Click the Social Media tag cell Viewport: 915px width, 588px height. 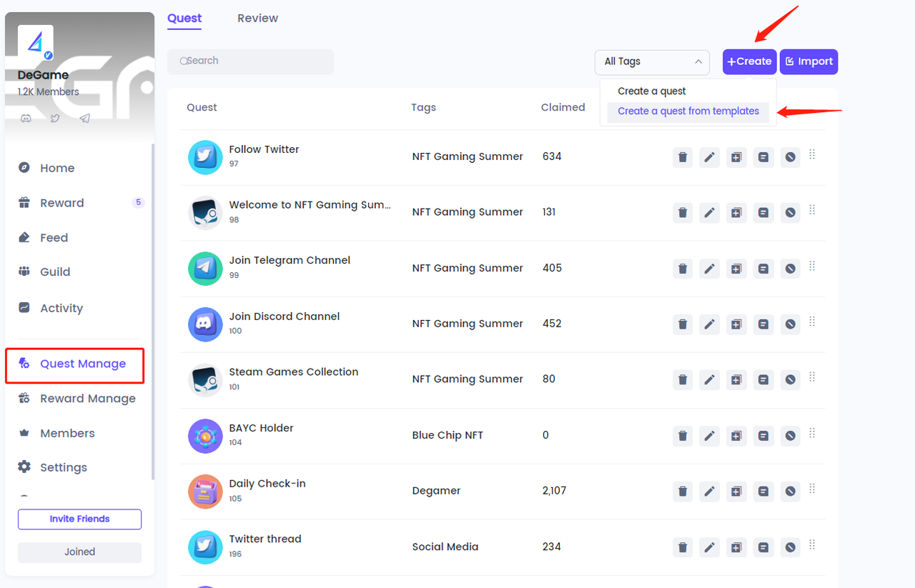pyautogui.click(x=445, y=547)
